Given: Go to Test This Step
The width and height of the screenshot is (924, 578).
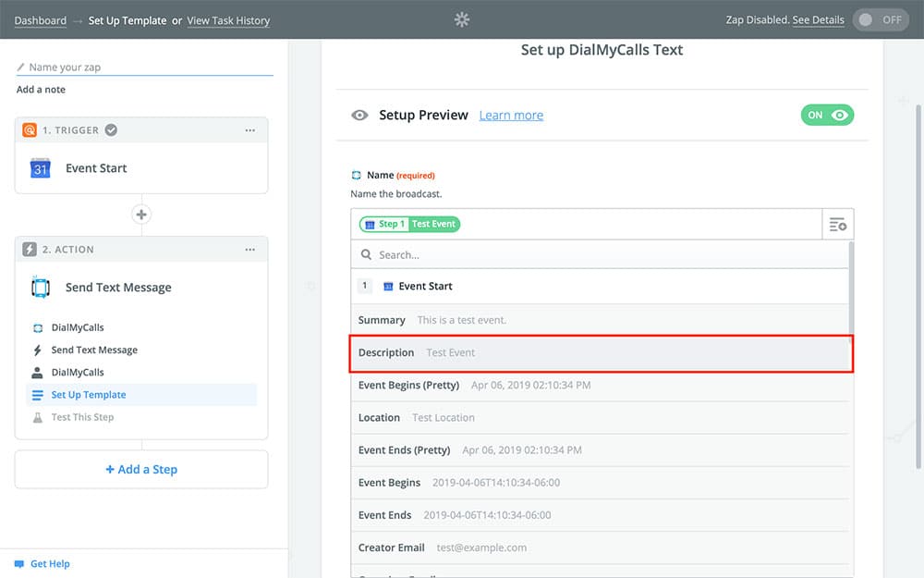Looking at the screenshot, I should tap(82, 417).
